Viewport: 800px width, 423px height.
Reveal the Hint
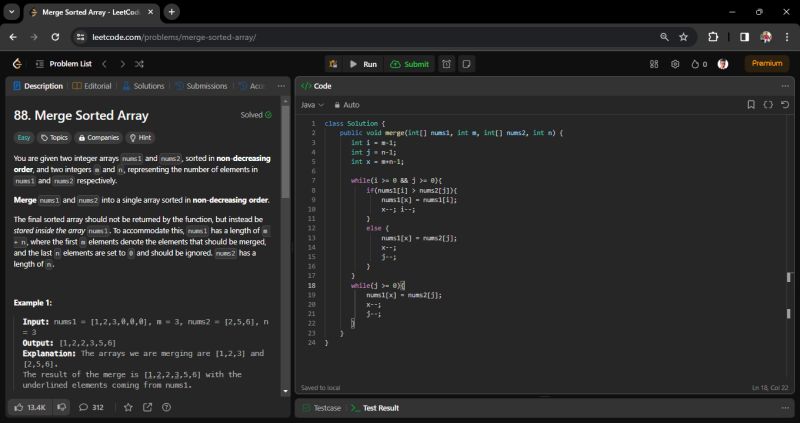[x=140, y=138]
